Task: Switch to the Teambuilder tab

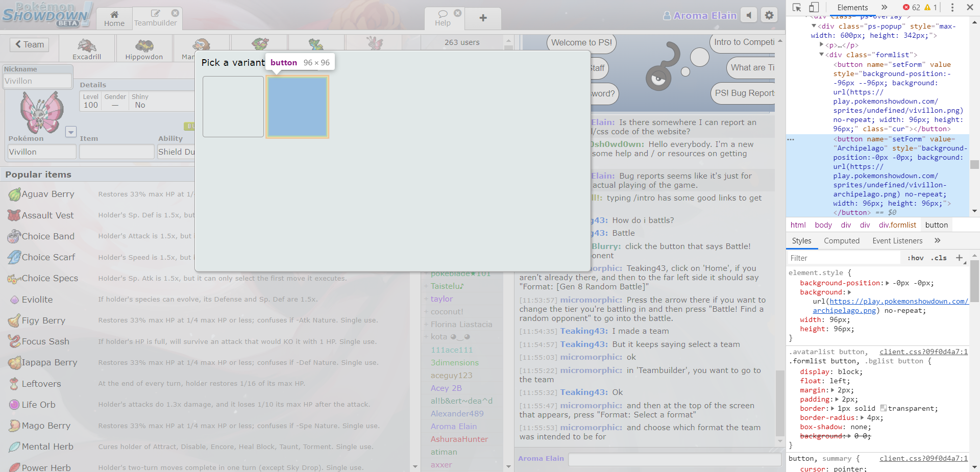Action: [156, 18]
